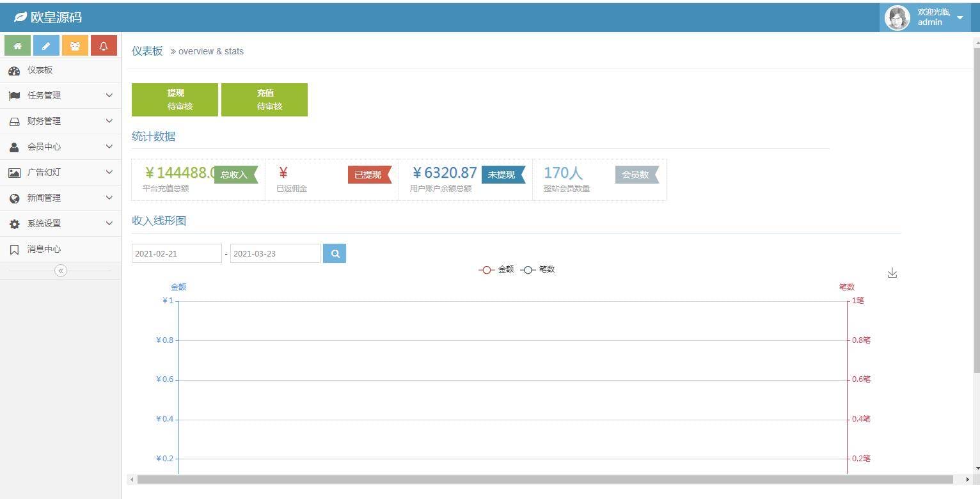Toggle the 笔数 series in chart legend
The height and width of the screenshot is (499, 980).
(538, 270)
